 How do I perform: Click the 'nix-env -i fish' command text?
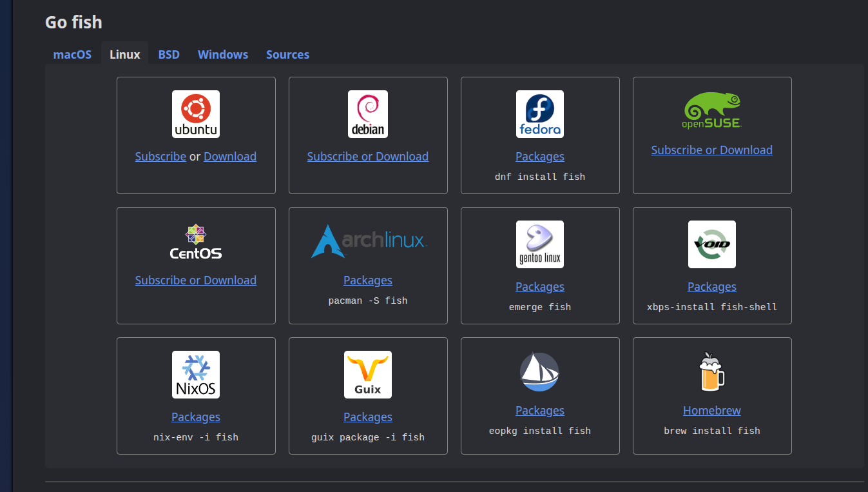(x=196, y=437)
